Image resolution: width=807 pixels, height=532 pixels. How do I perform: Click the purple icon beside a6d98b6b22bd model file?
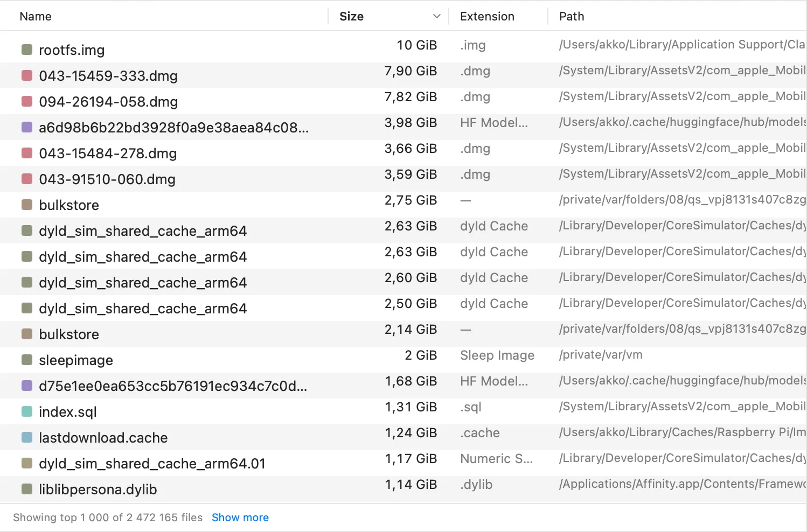click(x=27, y=127)
